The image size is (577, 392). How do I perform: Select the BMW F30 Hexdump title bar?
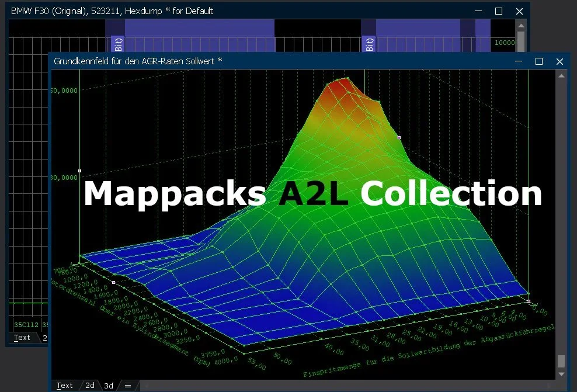point(234,11)
